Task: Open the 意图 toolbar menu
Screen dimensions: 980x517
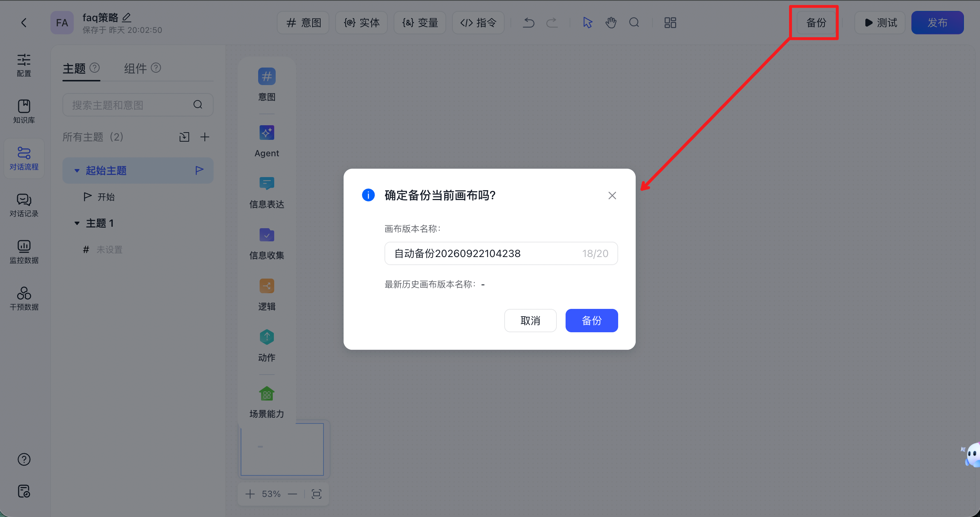Action: [x=303, y=23]
